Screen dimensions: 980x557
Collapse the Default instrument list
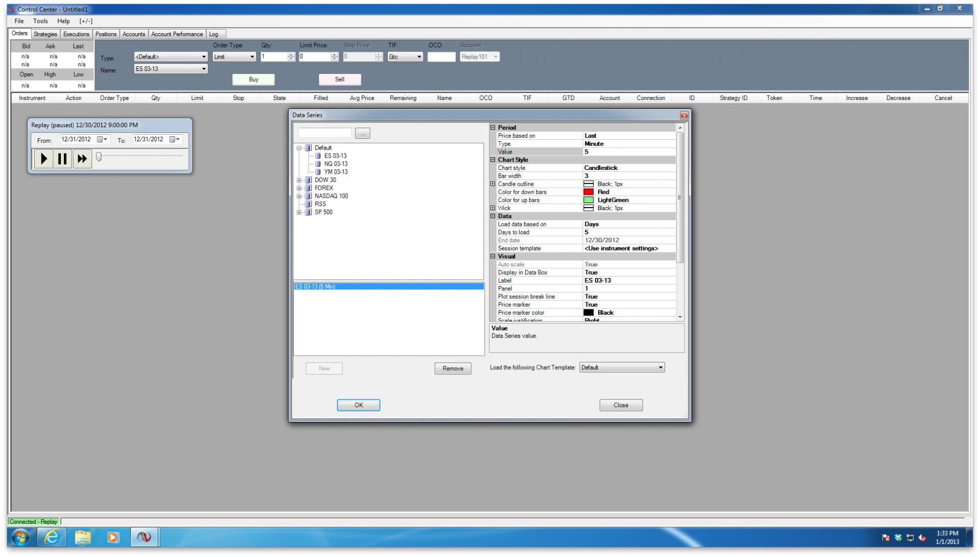(299, 148)
